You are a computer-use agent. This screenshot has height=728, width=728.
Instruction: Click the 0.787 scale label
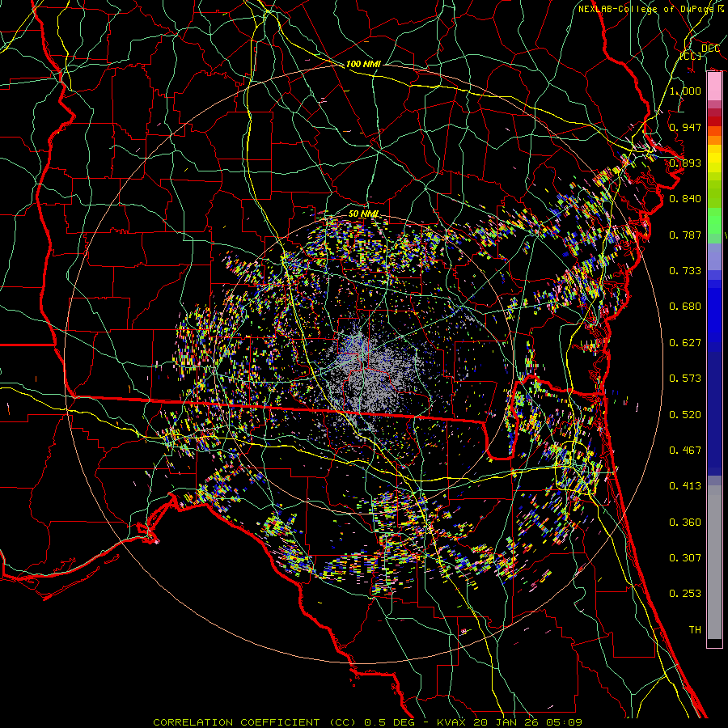tap(685, 235)
